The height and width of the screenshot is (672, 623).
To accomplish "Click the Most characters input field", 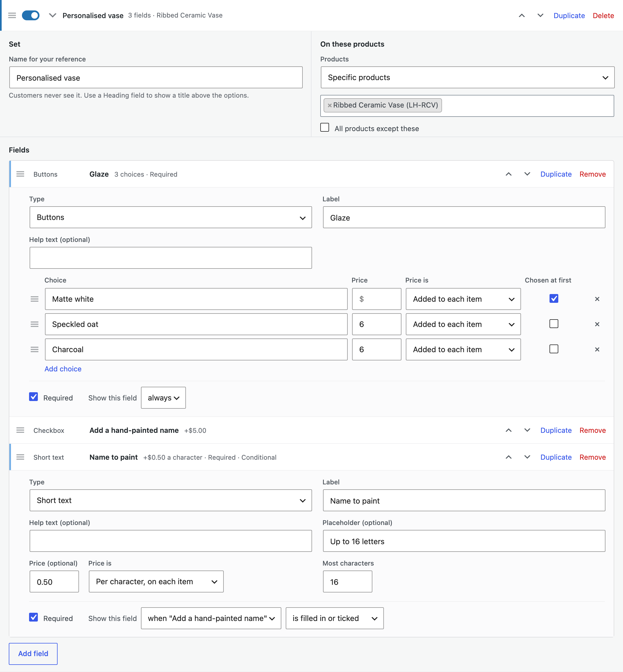I will coord(348,582).
